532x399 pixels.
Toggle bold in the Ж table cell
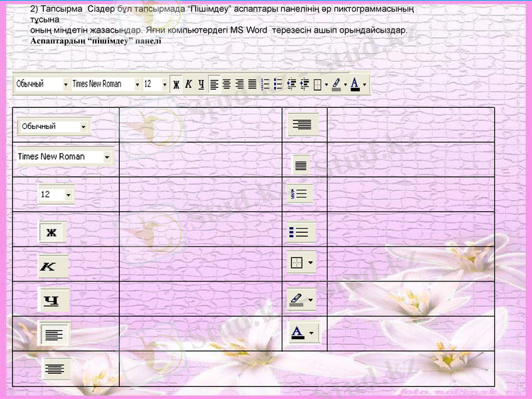[52, 232]
